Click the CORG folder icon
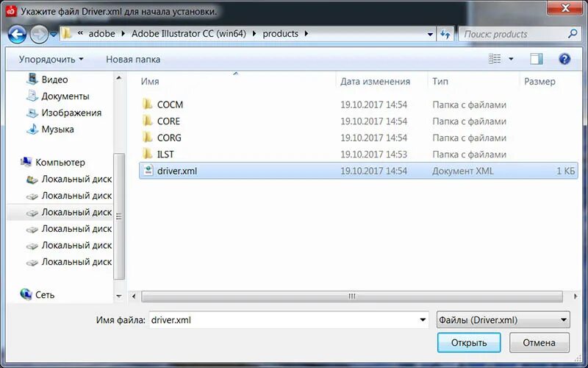The width and height of the screenshot is (588, 368). (x=148, y=137)
